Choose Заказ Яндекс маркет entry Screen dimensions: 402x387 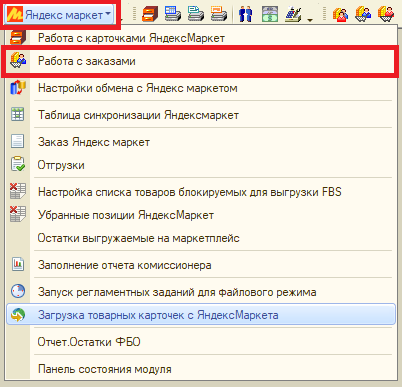pos(201,142)
